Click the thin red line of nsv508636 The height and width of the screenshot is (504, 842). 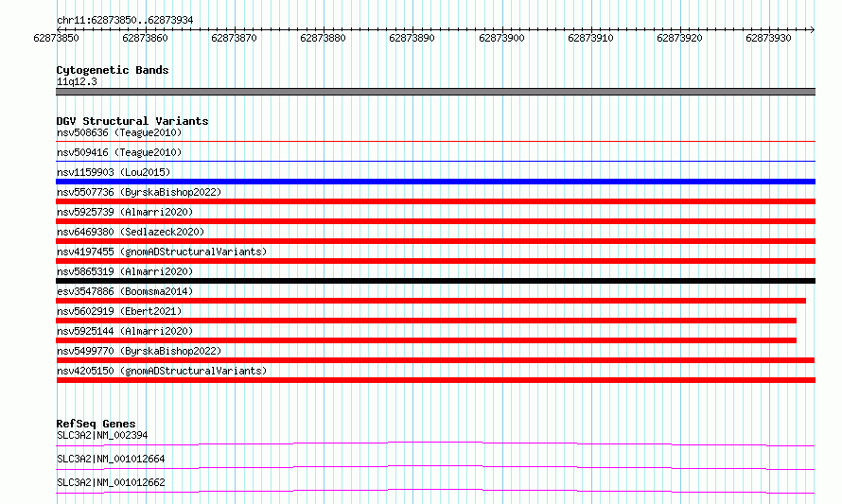click(x=435, y=142)
